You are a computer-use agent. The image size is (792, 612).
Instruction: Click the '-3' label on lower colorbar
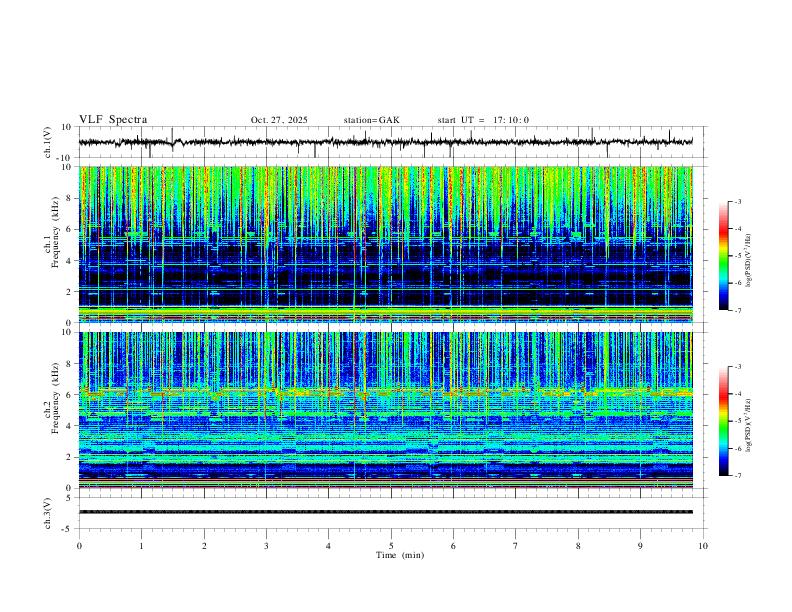tap(738, 367)
